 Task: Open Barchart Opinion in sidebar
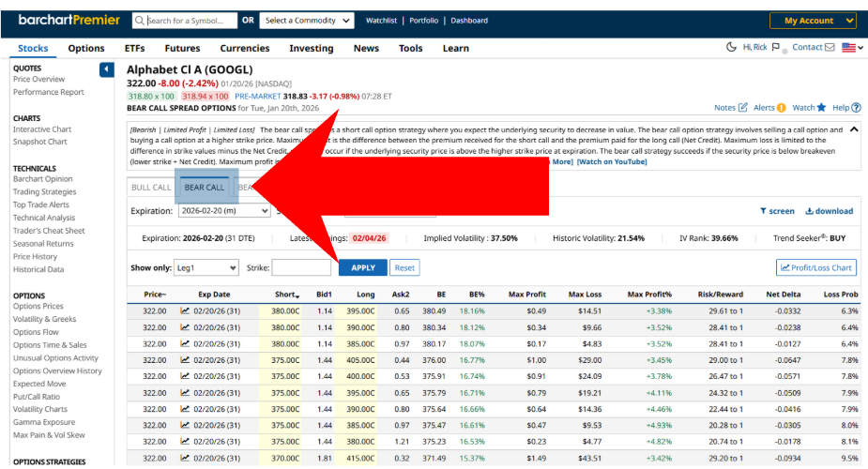click(42, 178)
